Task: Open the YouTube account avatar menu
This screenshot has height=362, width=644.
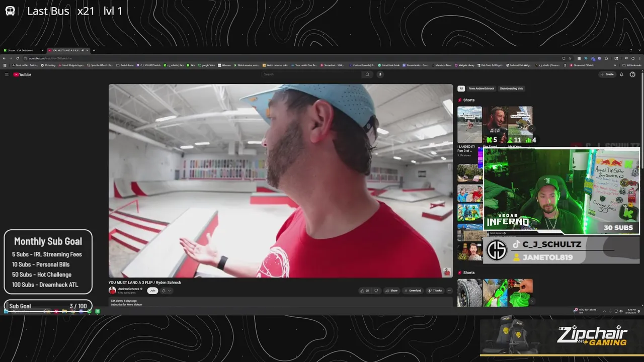Action: coord(632,74)
